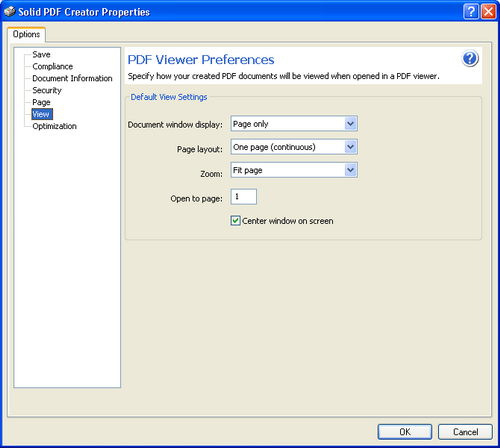
Task: Select the Page tree item
Action: tap(41, 102)
